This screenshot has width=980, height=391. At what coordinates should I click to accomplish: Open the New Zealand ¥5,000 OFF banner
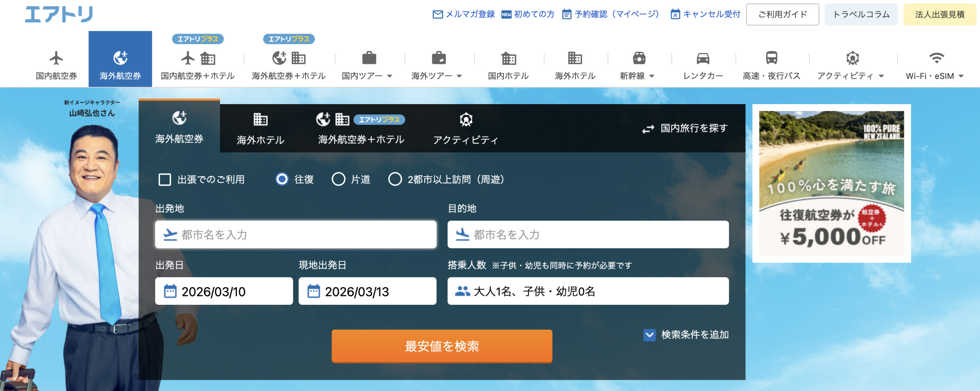831,183
